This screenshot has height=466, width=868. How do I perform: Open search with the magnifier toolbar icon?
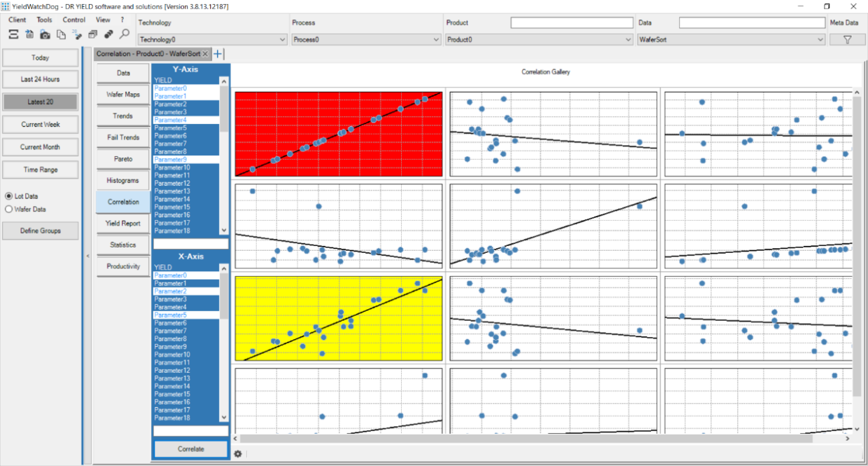pos(125,34)
